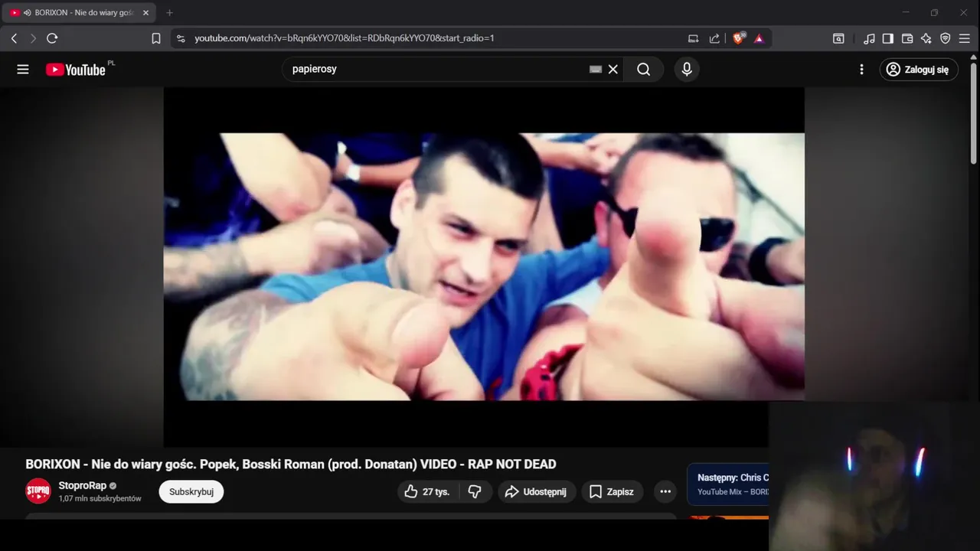
Task: Share this page from the address bar
Action: pos(714,38)
